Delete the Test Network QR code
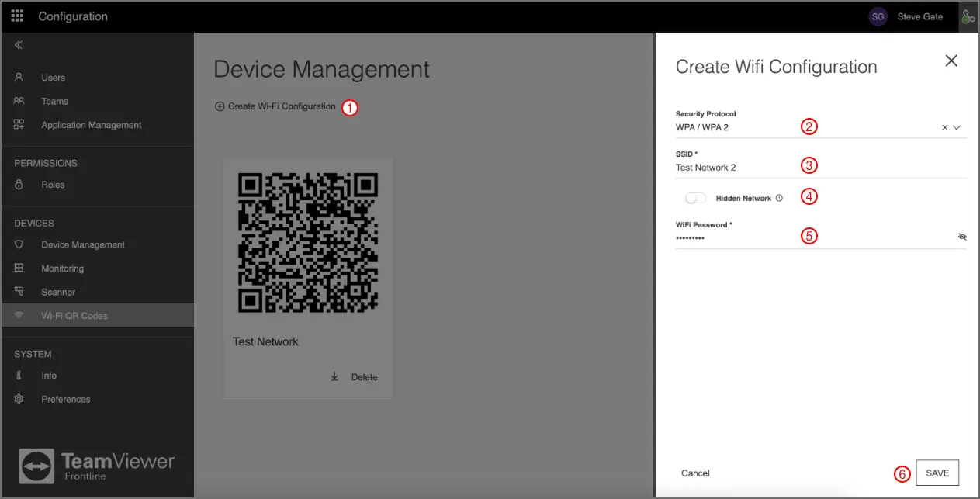The height and width of the screenshot is (499, 980). click(x=364, y=377)
